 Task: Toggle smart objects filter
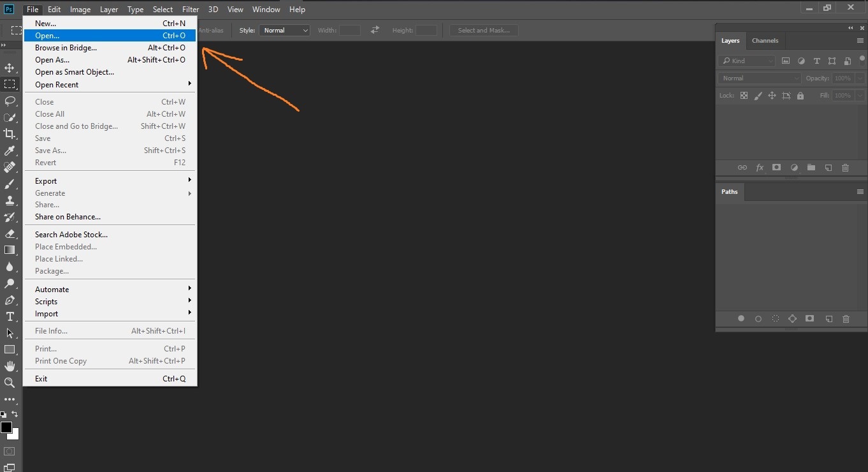[x=848, y=61]
